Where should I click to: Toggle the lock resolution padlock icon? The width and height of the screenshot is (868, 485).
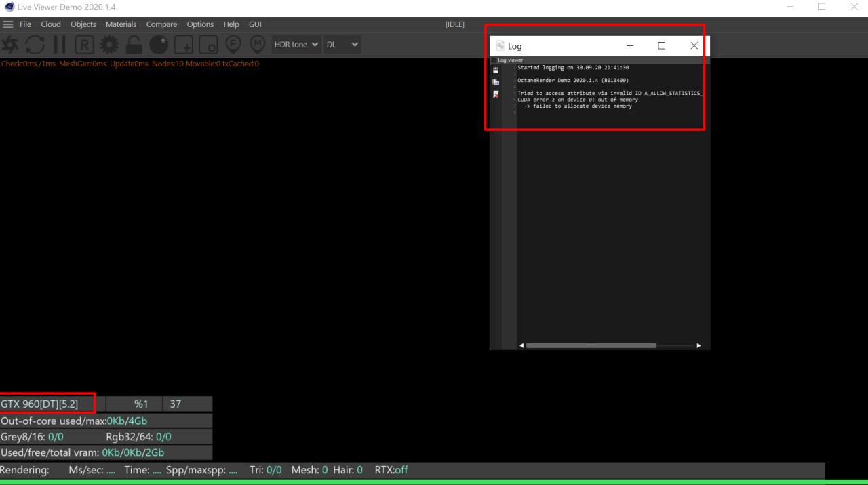[134, 45]
